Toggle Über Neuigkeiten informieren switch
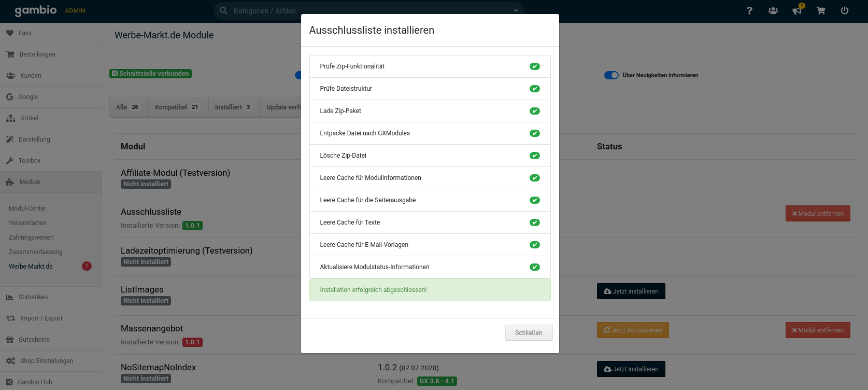The image size is (868, 390). coord(611,75)
